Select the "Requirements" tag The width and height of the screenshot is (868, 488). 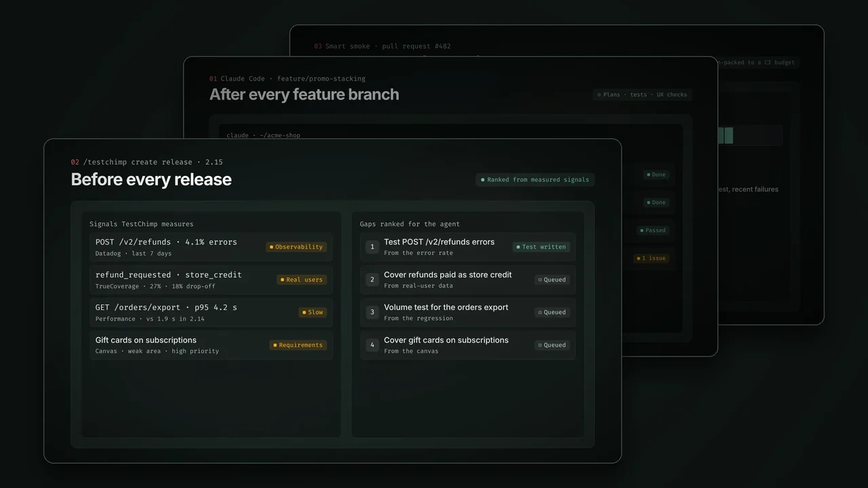[298, 345]
